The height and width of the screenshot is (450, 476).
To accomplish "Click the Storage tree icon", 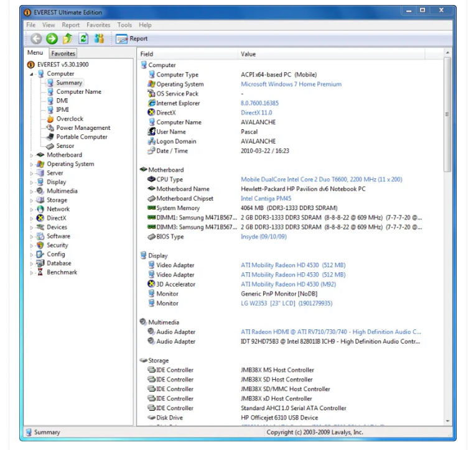I will point(40,200).
